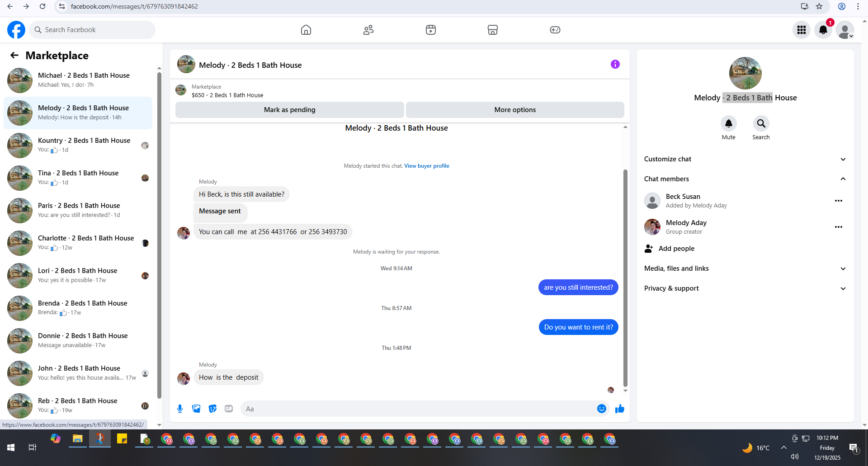Open the account profile avatar menu
The width and height of the screenshot is (868, 466).
pos(845,30)
